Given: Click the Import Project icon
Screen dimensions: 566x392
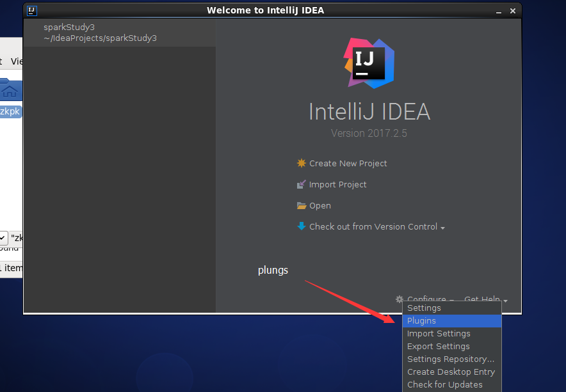Looking at the screenshot, I should tap(301, 185).
